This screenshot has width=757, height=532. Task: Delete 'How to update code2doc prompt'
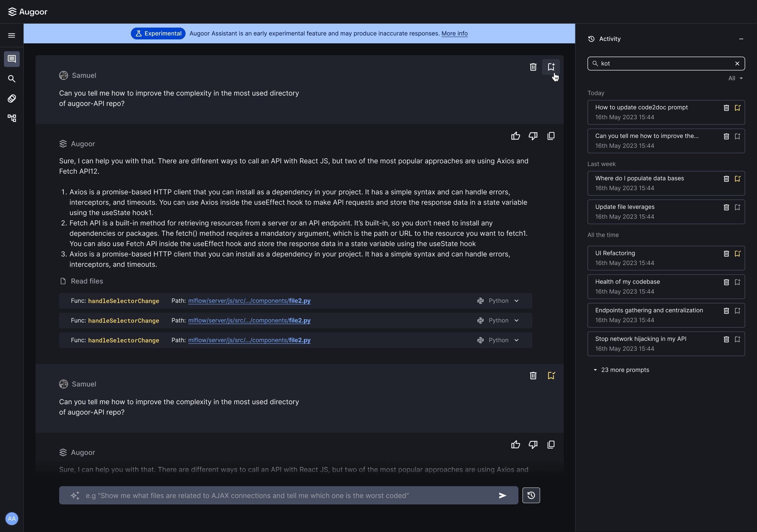(726, 108)
